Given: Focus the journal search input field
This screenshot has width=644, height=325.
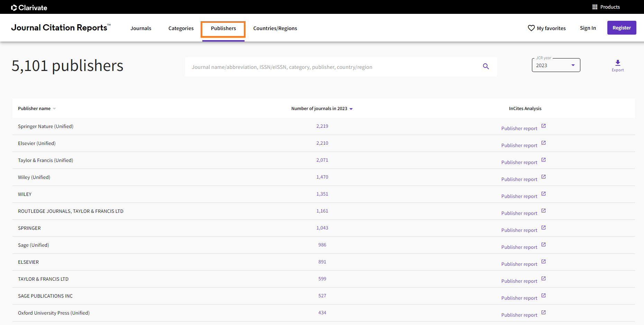Looking at the screenshot, I should (341, 67).
